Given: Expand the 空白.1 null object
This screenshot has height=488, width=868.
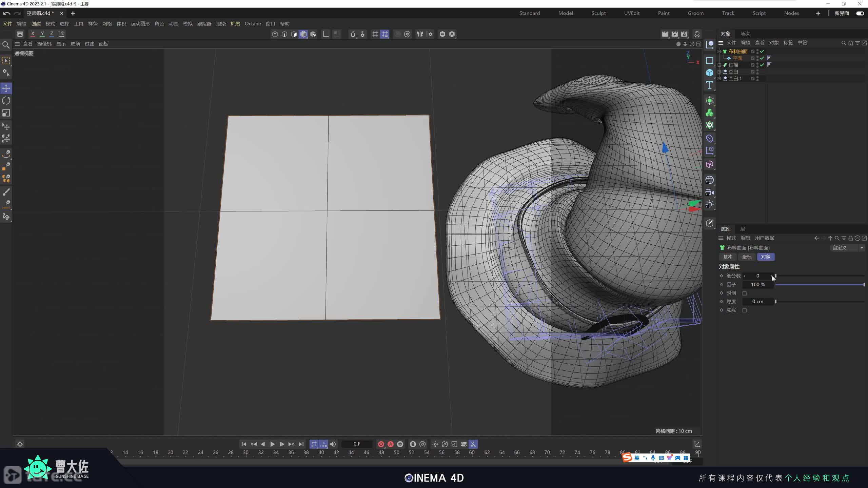Looking at the screenshot, I should (x=719, y=79).
